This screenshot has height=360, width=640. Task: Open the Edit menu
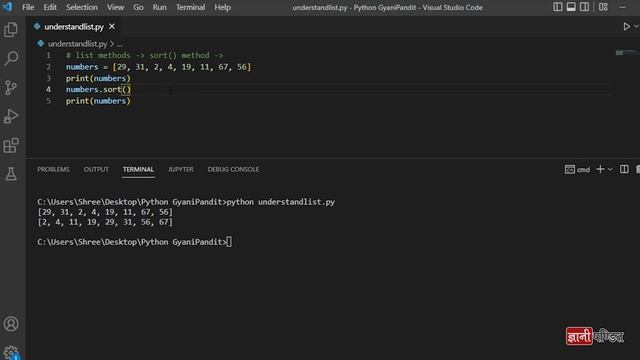pos(50,7)
